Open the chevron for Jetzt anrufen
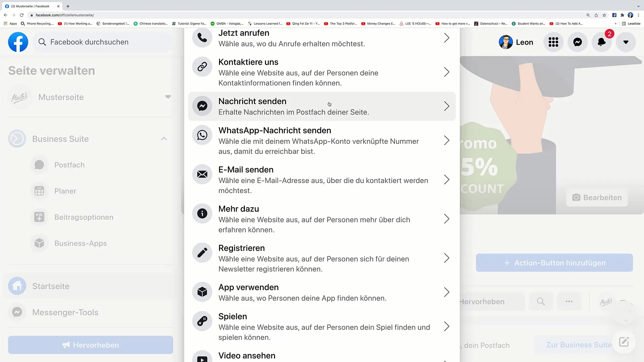 tap(447, 38)
